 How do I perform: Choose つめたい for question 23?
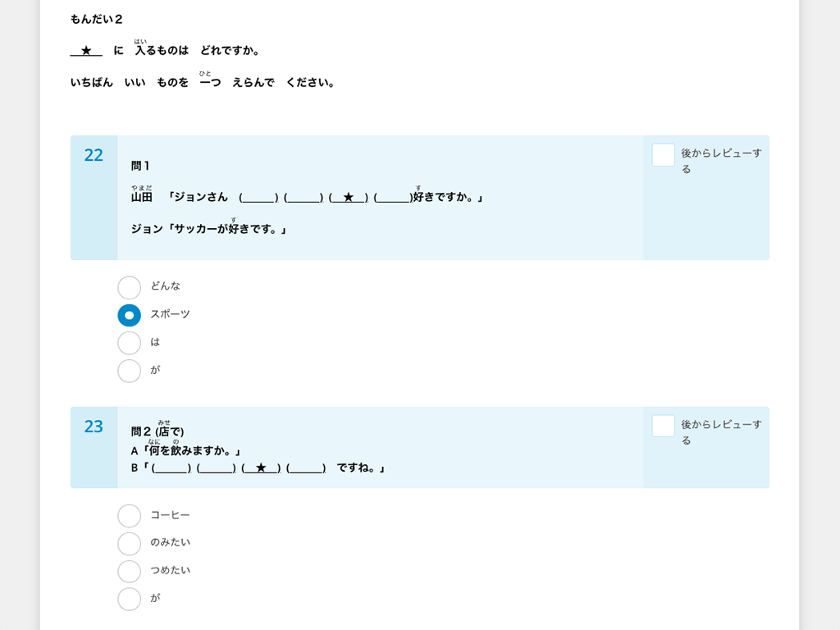coord(129,571)
